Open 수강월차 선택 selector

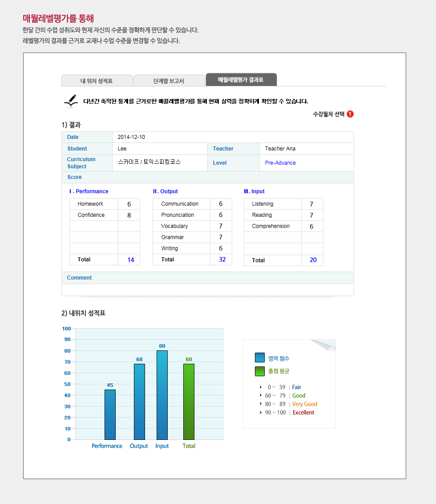(x=328, y=114)
